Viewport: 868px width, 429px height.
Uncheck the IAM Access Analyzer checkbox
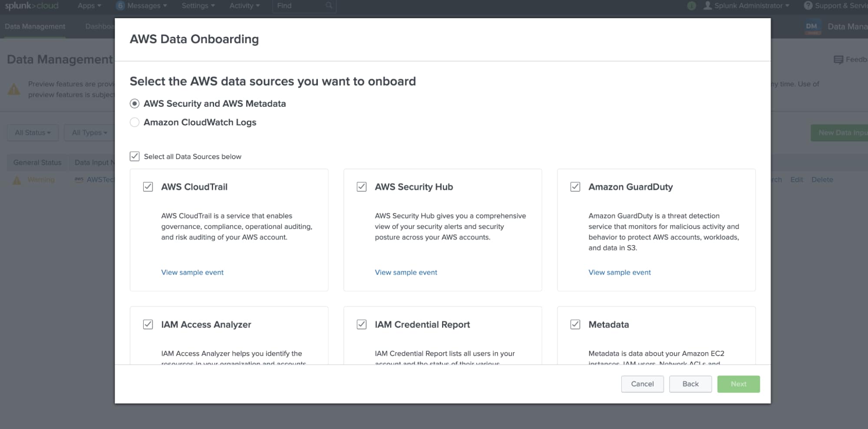148,324
